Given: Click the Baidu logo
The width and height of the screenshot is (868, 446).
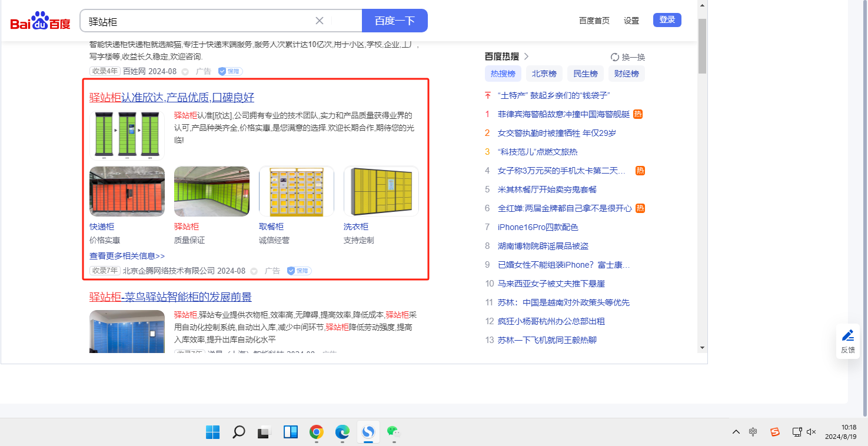Looking at the screenshot, I should click(40, 21).
